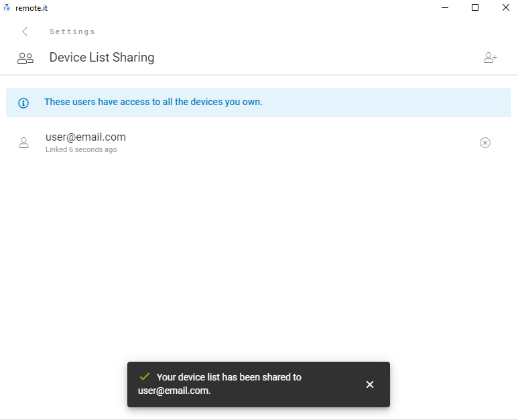The image size is (518, 420).
Task: Go back using the left chevron arrow
Action: pos(25,31)
